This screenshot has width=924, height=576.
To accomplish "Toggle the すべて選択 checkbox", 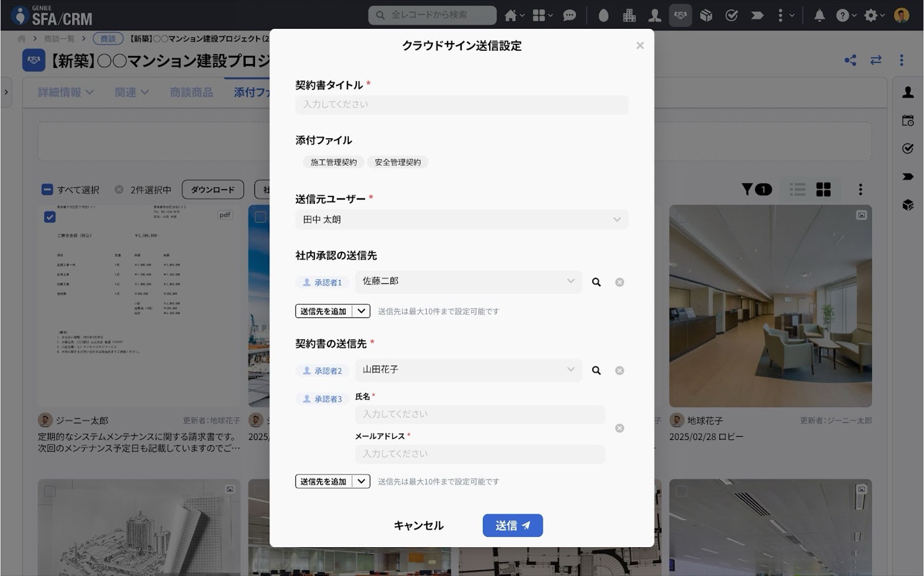I will click(47, 189).
